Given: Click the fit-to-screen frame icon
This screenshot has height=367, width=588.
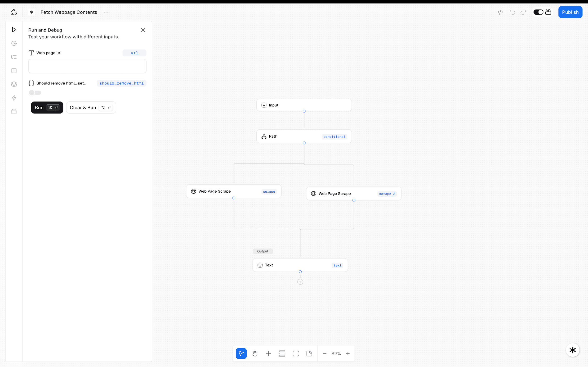Looking at the screenshot, I should coord(296,354).
